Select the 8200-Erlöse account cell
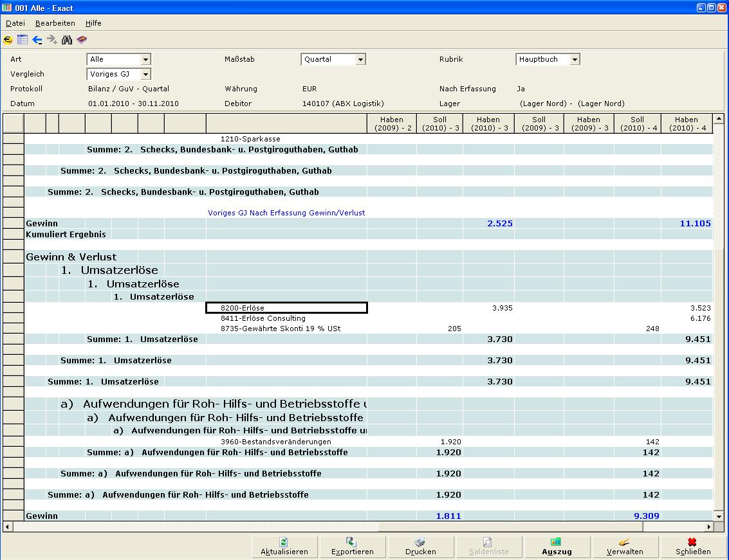Image resolution: width=729 pixels, height=560 pixels. [x=286, y=308]
